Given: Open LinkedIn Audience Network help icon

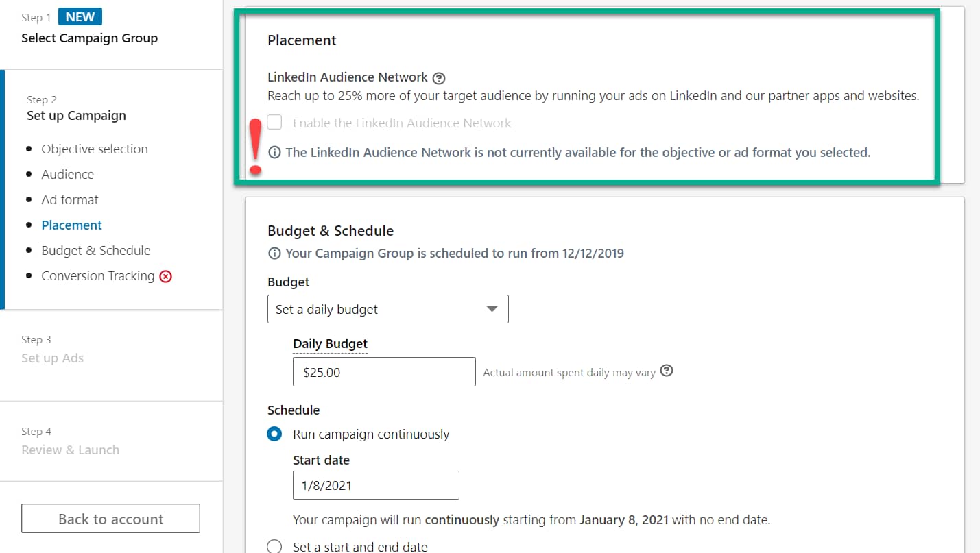Looking at the screenshot, I should [440, 78].
